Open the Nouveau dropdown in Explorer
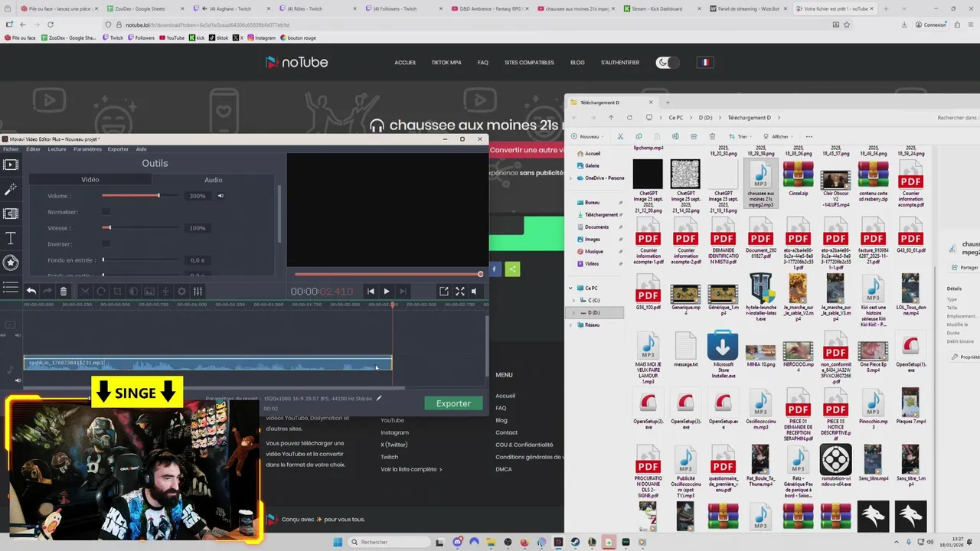Viewport: 980px width, 551px height. coord(588,136)
